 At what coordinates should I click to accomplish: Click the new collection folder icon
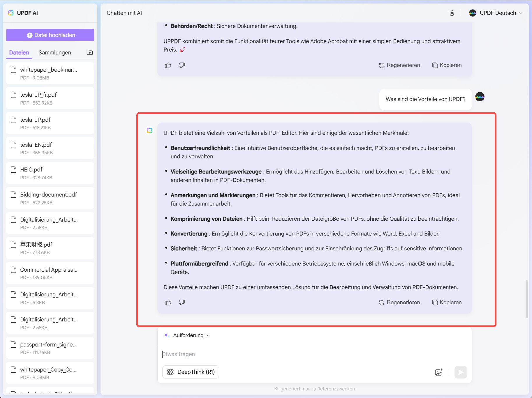90,52
